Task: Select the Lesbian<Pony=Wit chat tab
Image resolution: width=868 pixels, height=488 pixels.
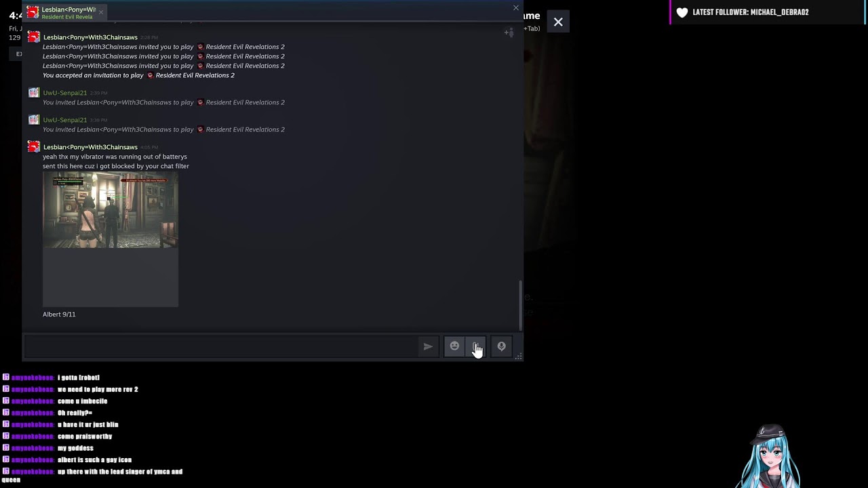Action: coord(66,12)
